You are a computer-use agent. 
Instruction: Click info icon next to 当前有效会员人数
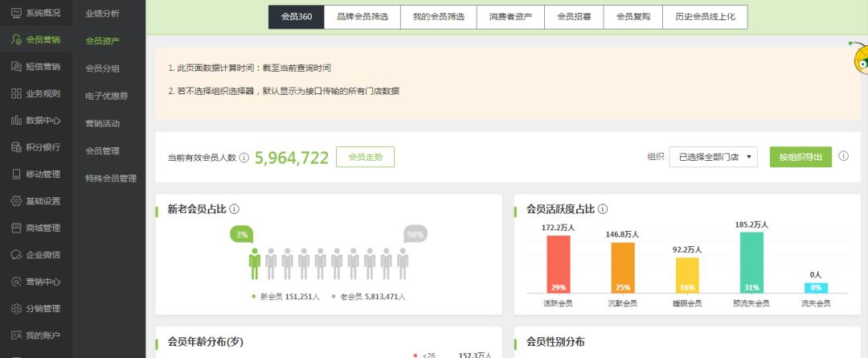[x=244, y=158]
